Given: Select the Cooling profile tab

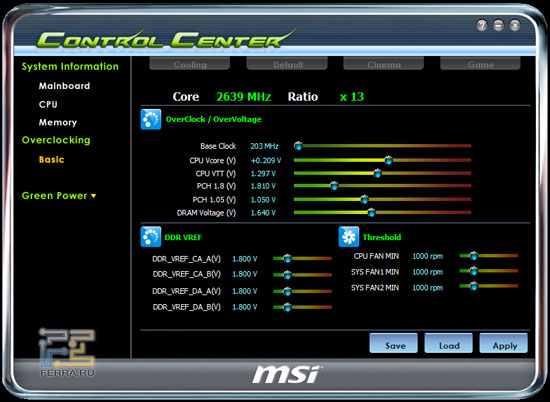Looking at the screenshot, I should (190, 64).
